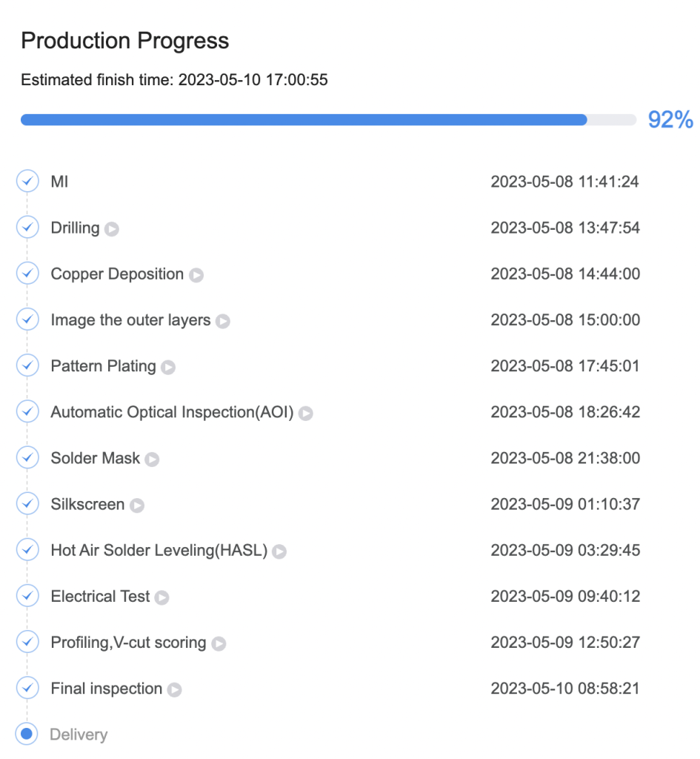
Task: Play the Silkscreen step video icon
Action: [137, 506]
